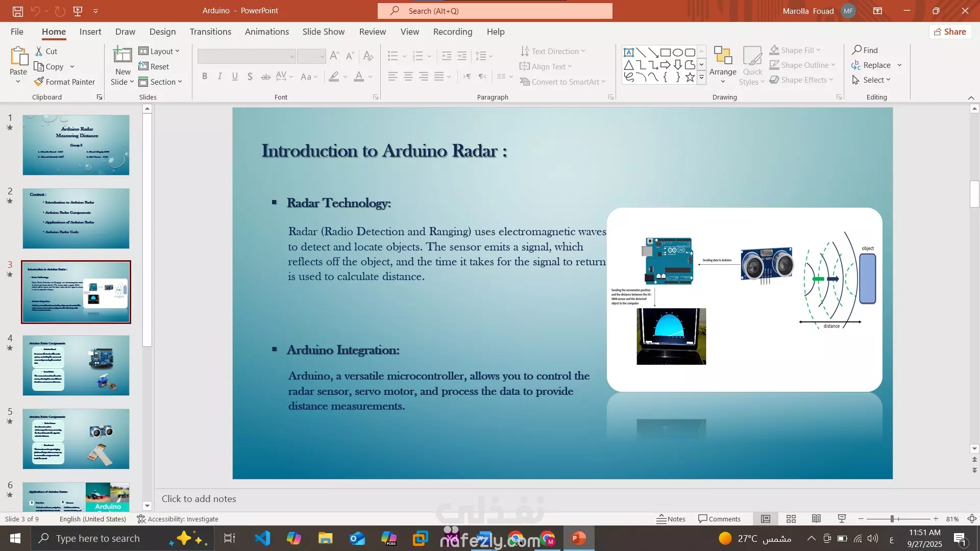Open the Section dropdown

160,82
